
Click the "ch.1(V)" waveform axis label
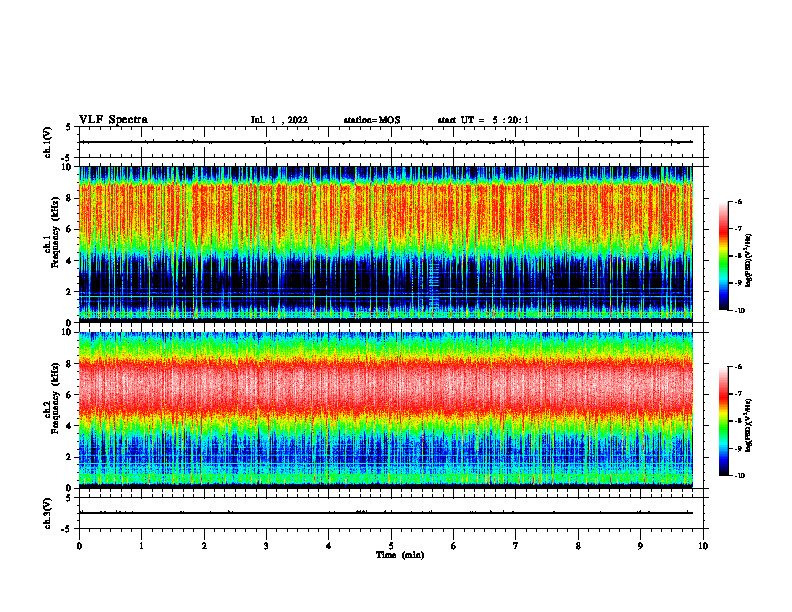[48, 142]
